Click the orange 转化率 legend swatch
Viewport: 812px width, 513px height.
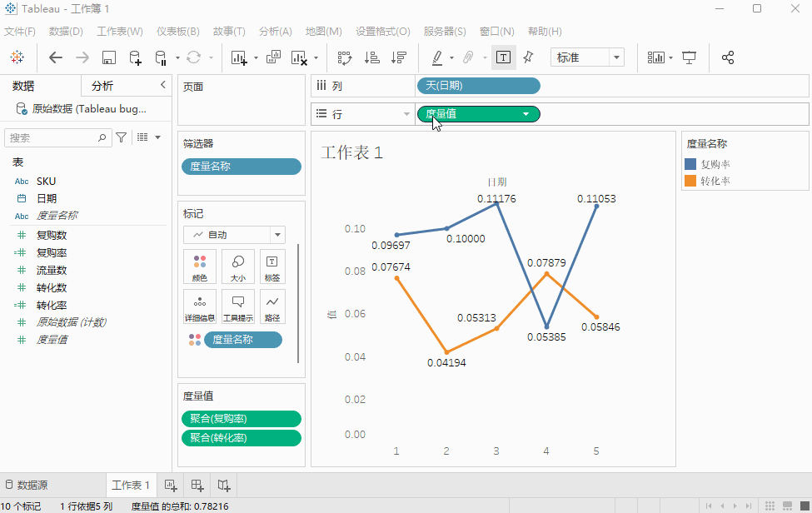[x=690, y=181]
